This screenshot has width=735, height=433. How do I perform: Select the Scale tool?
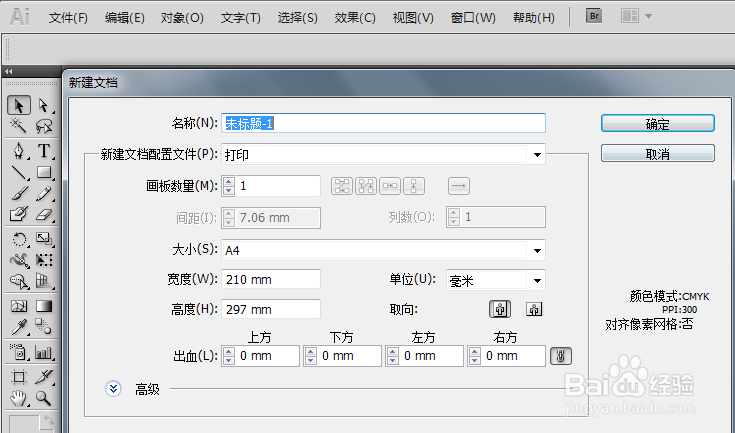(44, 239)
